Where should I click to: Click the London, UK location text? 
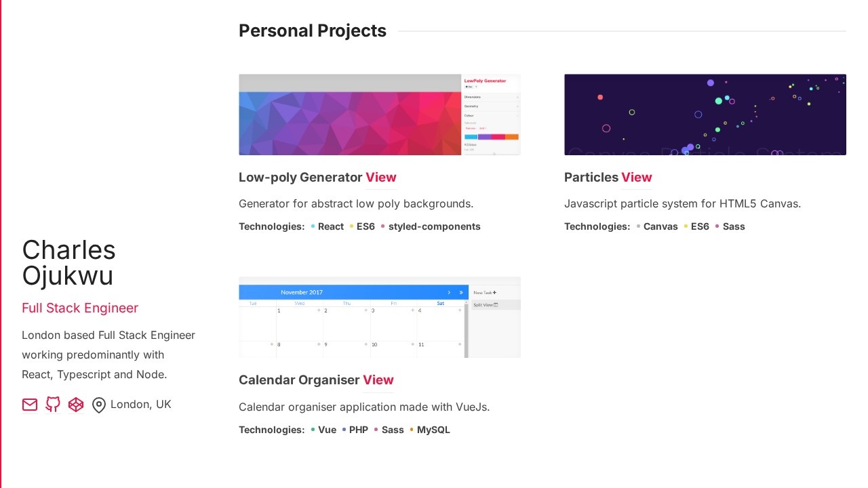(140, 405)
